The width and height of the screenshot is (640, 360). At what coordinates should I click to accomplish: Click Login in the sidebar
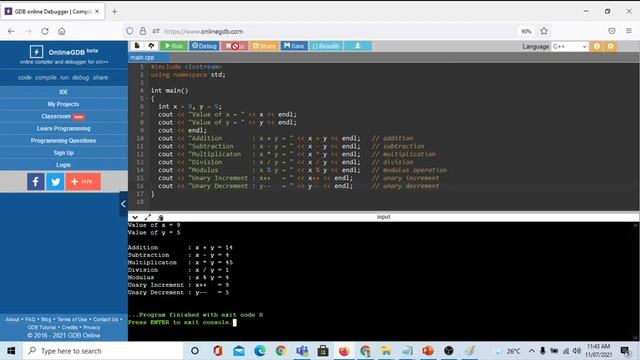pos(63,165)
